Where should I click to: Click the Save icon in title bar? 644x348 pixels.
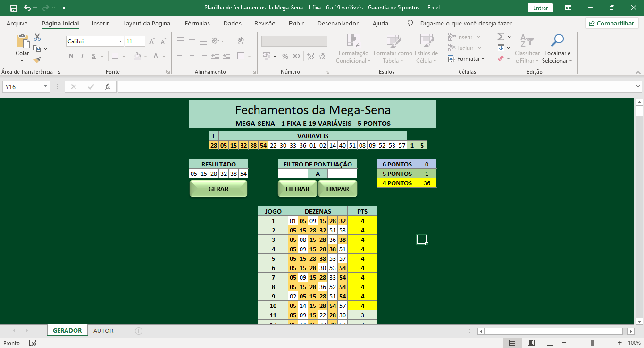(13, 8)
